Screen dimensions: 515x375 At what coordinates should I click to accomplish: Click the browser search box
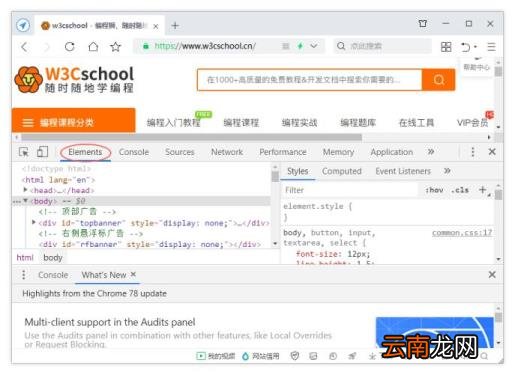click(382, 46)
